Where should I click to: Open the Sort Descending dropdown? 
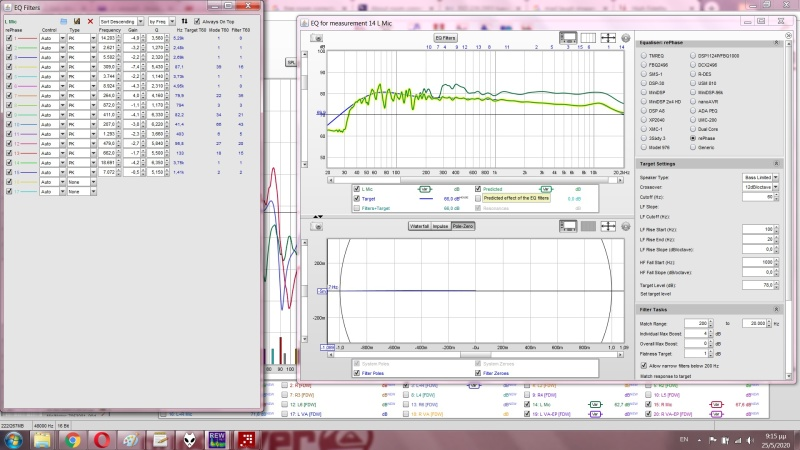pos(118,20)
